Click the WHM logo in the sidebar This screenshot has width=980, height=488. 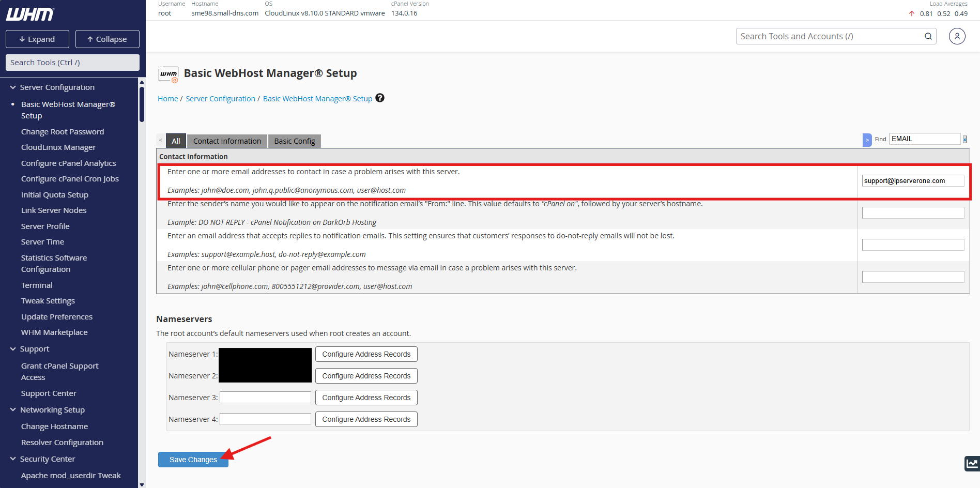click(x=30, y=14)
